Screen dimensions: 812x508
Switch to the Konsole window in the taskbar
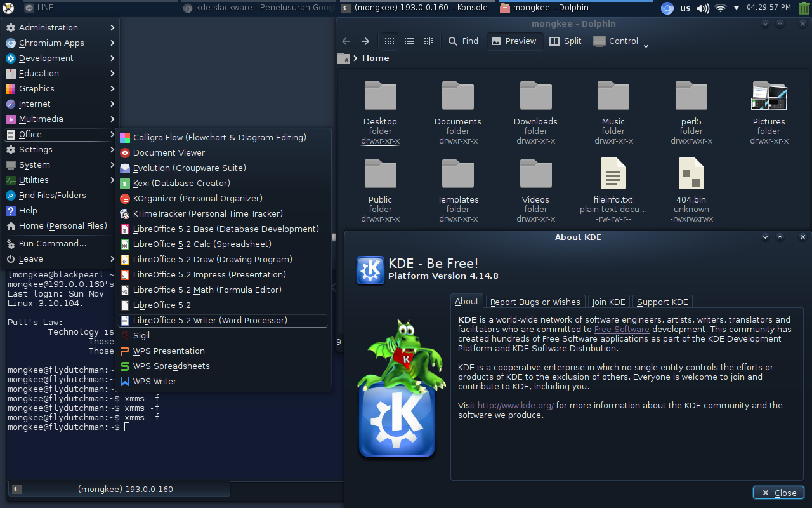tap(416, 8)
